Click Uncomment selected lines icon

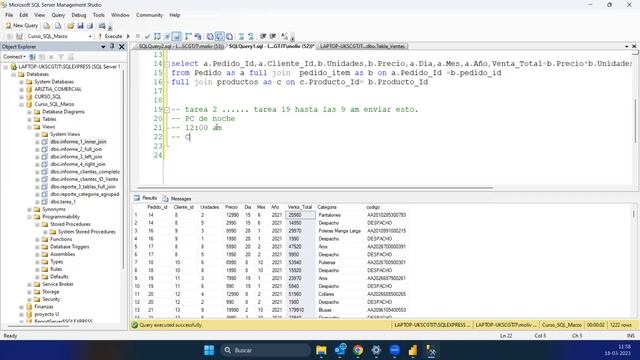click(x=251, y=36)
